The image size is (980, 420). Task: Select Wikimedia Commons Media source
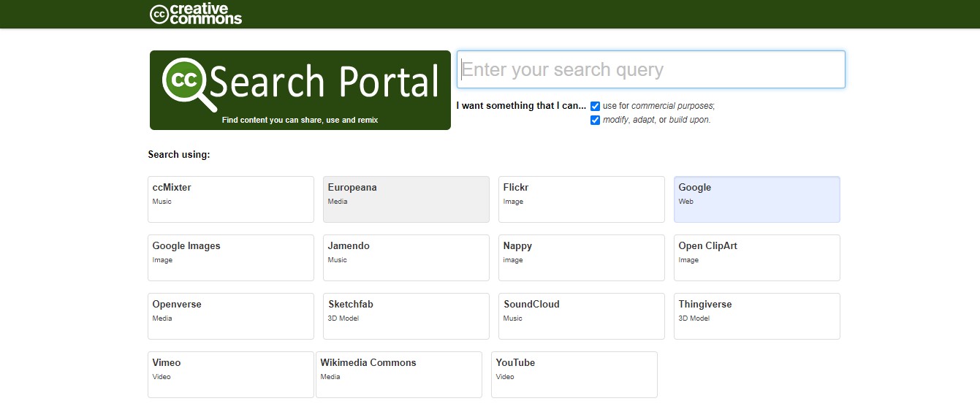click(x=399, y=374)
